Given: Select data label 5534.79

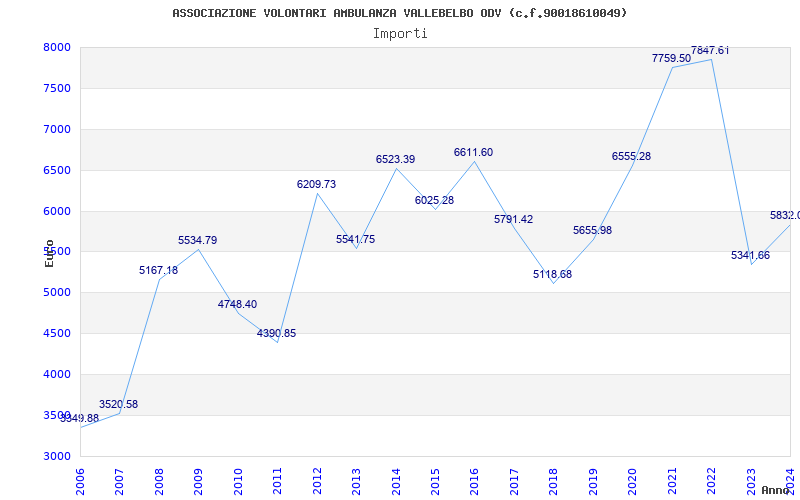Looking at the screenshot, I should [x=197, y=240].
